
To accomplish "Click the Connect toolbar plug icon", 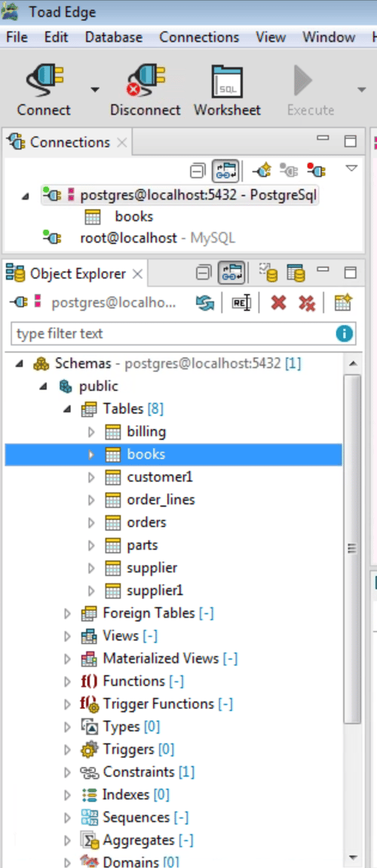I will (x=44, y=81).
